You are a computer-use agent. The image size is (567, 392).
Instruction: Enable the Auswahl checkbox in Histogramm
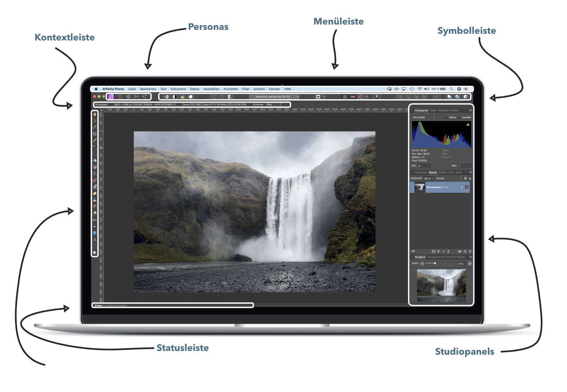point(460,118)
